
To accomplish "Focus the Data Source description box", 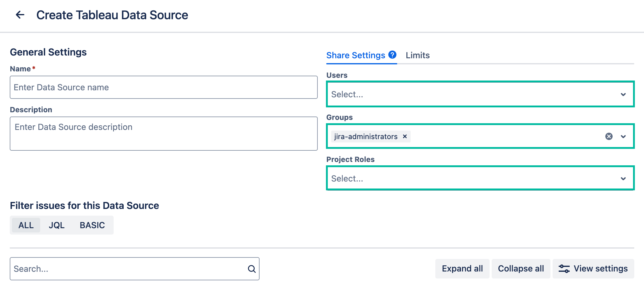I will pyautogui.click(x=164, y=134).
